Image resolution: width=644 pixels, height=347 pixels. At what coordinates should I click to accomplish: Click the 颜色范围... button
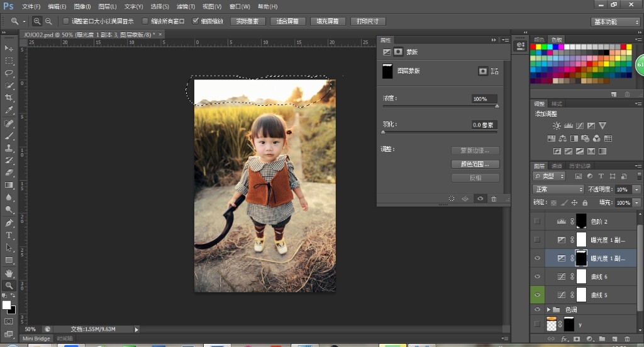click(475, 164)
